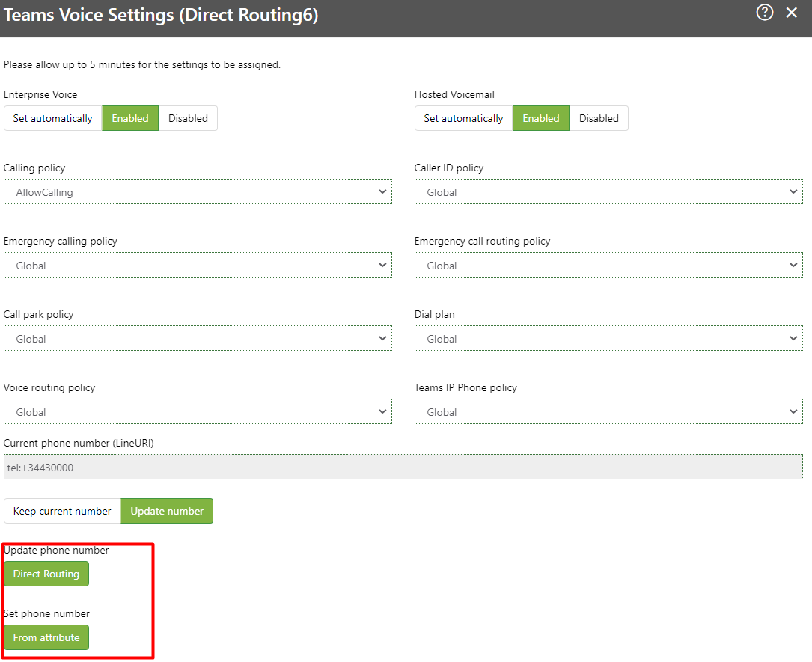Click the From attribute button
Image resolution: width=812 pixels, height=662 pixels.
[46, 637]
